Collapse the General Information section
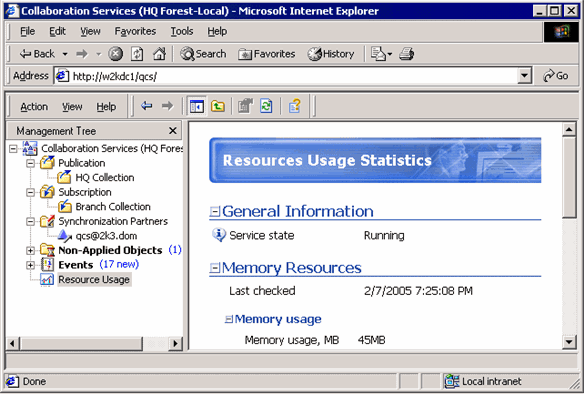 click(214, 212)
